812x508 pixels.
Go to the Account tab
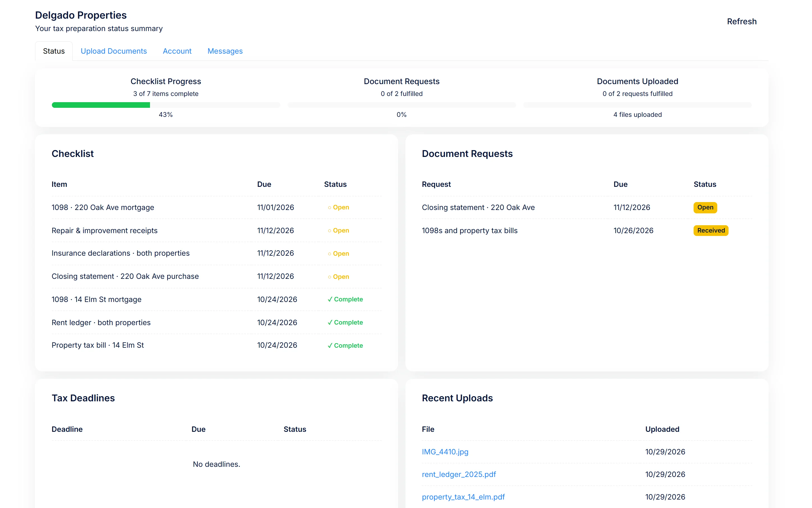pyautogui.click(x=177, y=51)
